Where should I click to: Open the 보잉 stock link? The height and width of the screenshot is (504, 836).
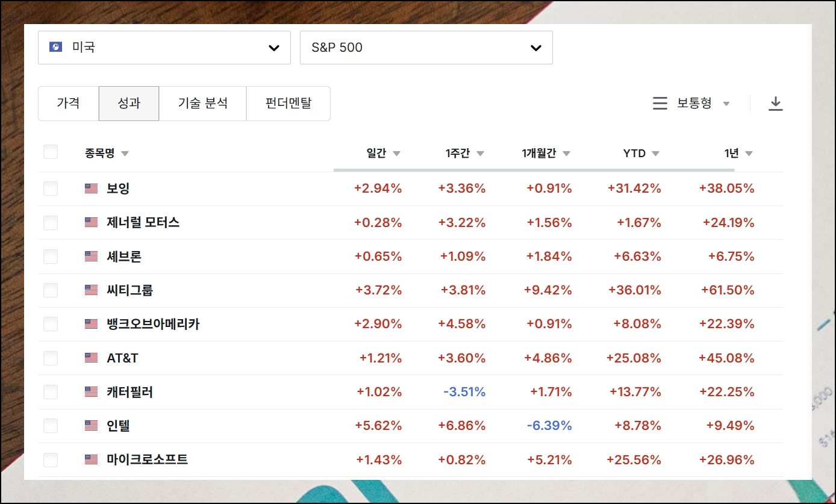(x=118, y=188)
